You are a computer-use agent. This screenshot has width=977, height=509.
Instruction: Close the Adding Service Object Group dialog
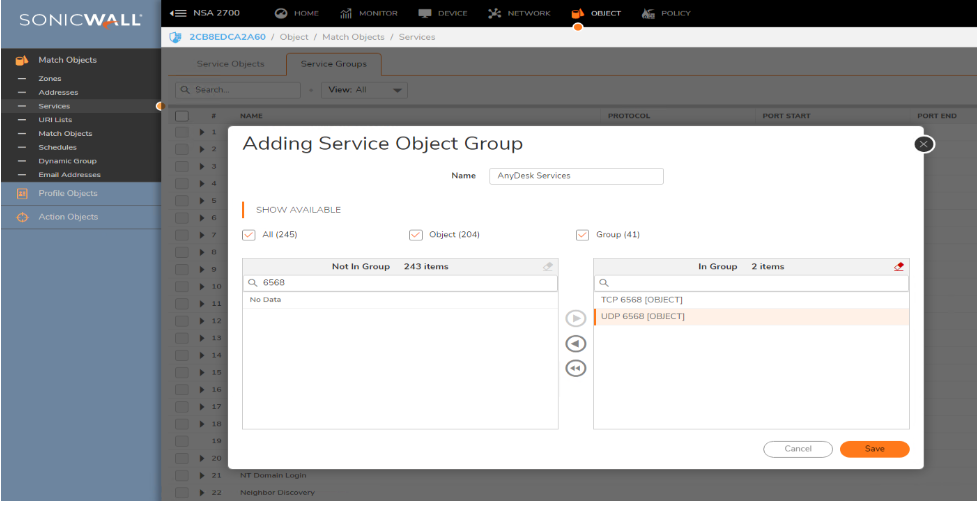[x=923, y=144]
